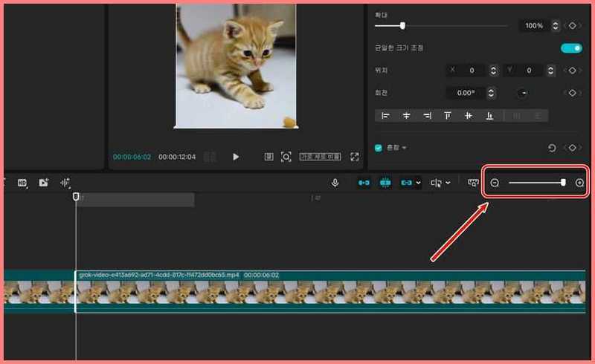Reset the blend settings with undo arrow

click(x=552, y=148)
